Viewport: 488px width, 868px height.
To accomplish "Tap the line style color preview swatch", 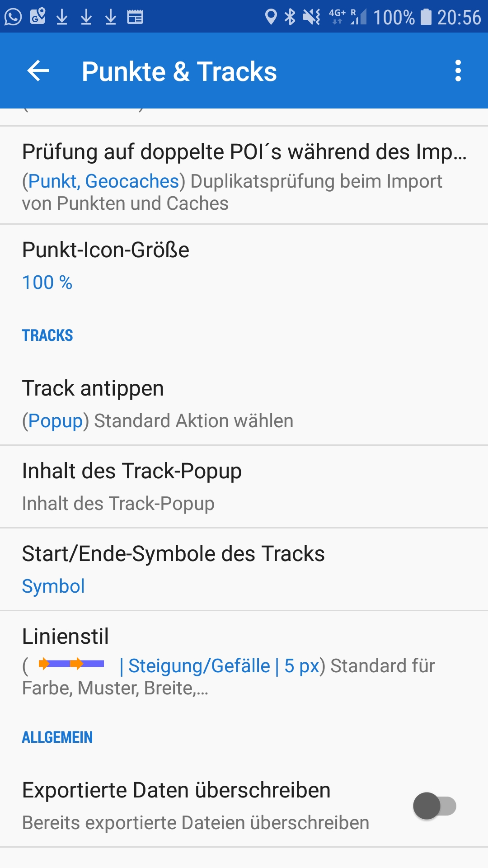I will pyautogui.click(x=71, y=664).
